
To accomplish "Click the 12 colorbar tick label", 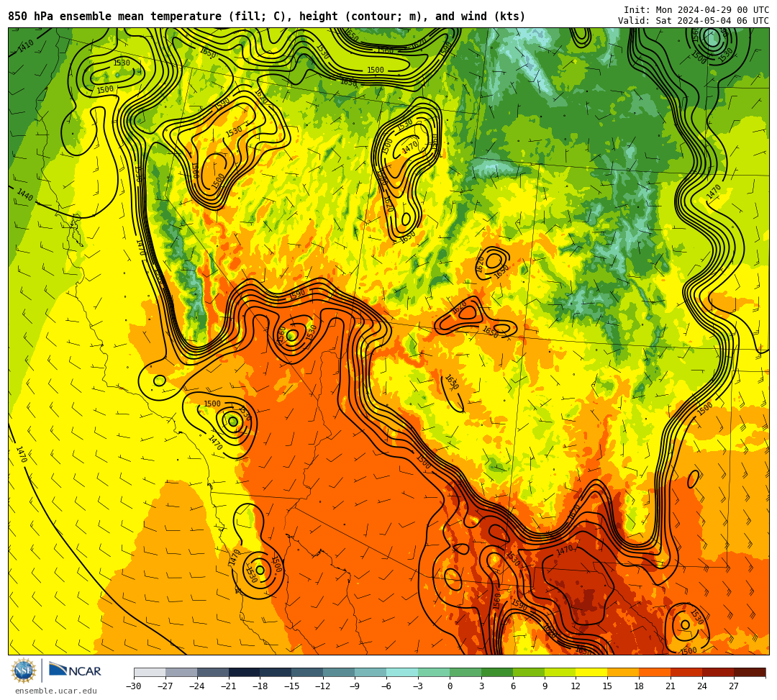I will (576, 686).
